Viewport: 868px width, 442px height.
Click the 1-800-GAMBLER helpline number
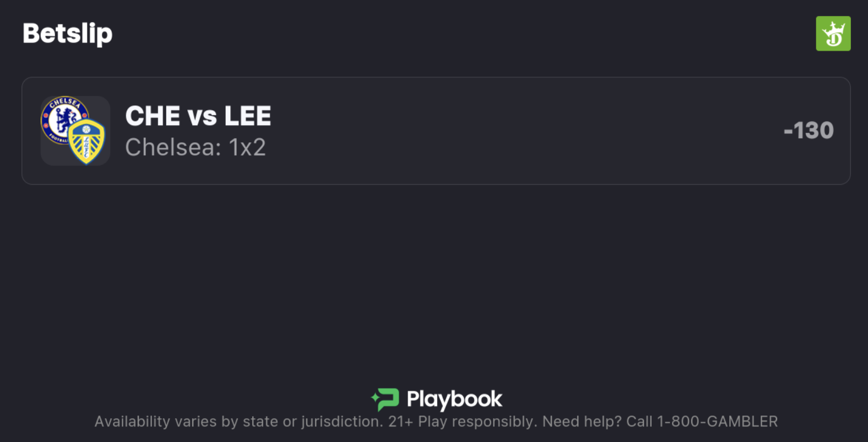[x=717, y=422]
